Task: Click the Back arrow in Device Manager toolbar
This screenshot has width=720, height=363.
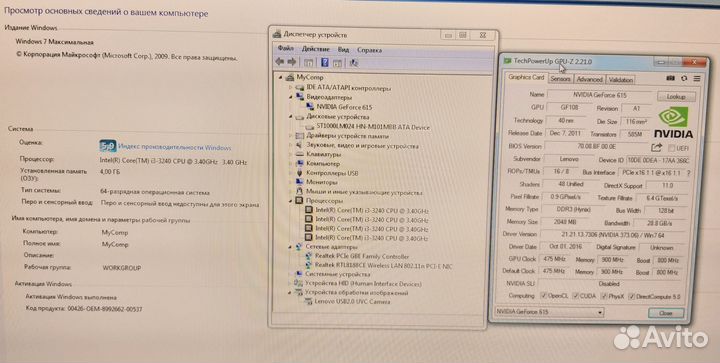Action: click(280, 62)
